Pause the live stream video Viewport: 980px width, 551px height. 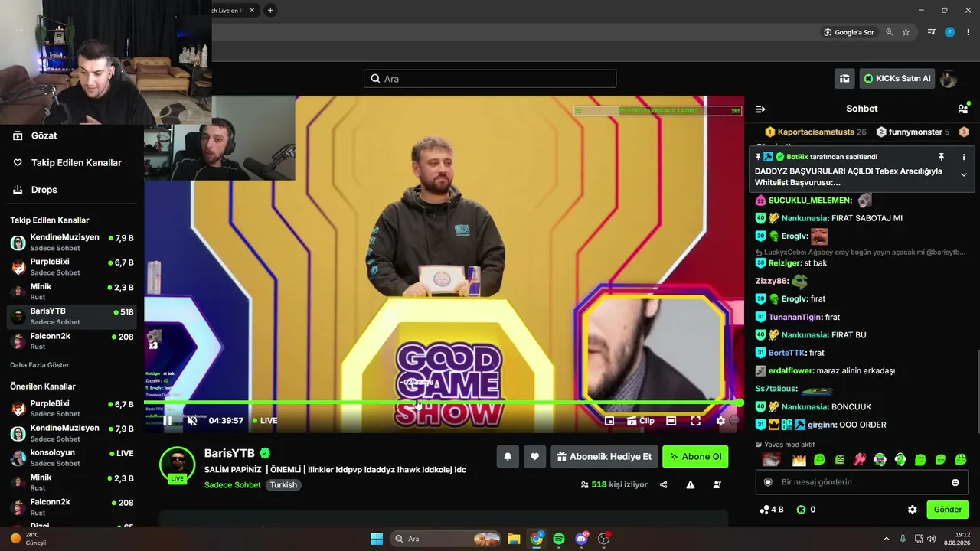[167, 420]
